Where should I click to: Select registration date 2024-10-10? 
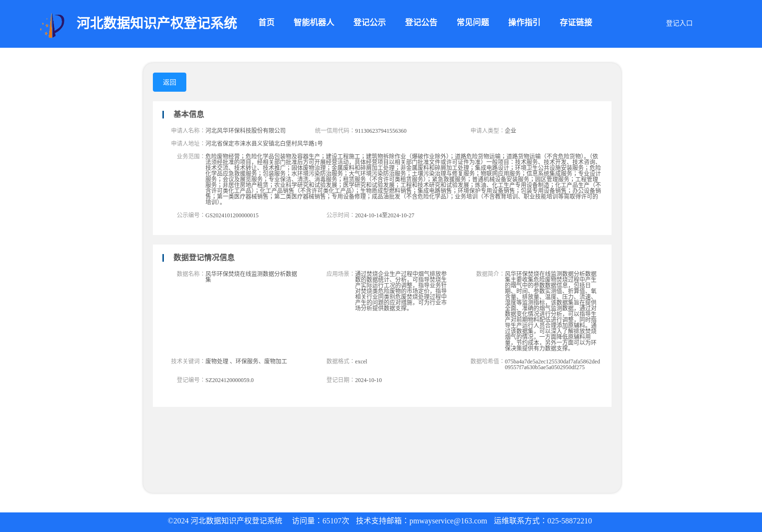click(368, 380)
